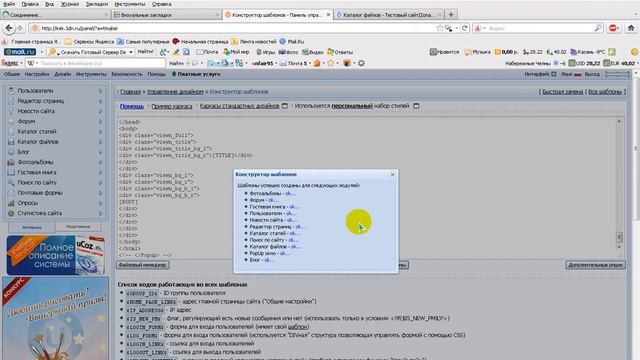The image size is (640, 360).
Task: Click the Статистика сайта icon in sidebar
Action: pyautogui.click(x=11, y=213)
